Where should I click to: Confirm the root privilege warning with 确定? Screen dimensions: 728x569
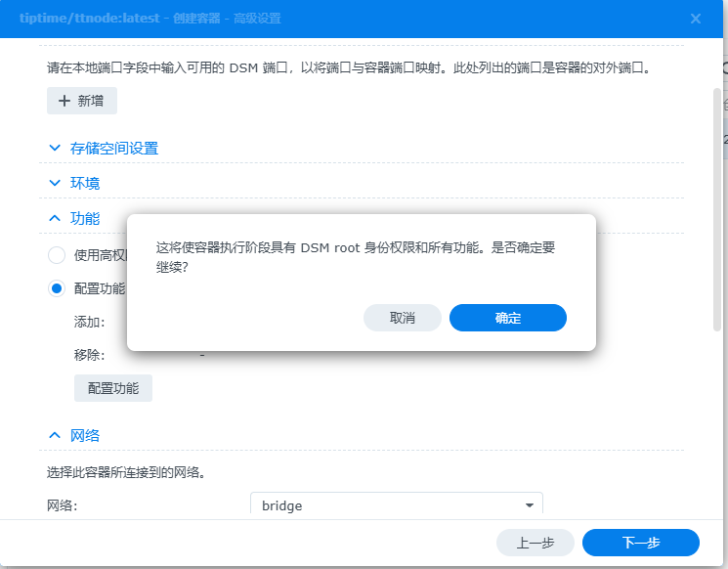pos(508,318)
